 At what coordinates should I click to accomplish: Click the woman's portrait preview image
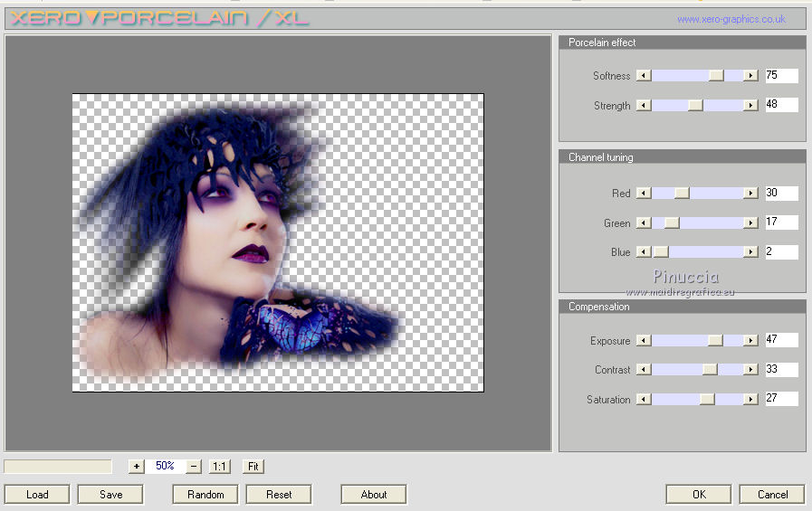coord(278,242)
